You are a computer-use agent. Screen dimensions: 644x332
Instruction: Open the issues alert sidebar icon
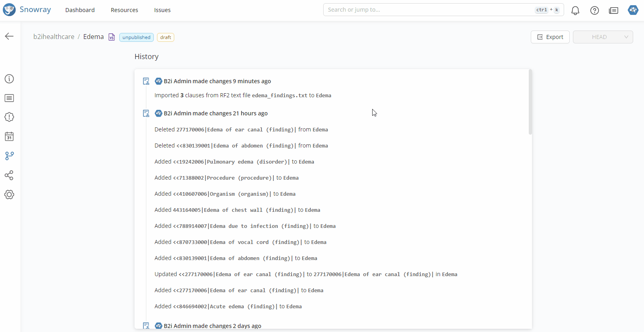9,117
